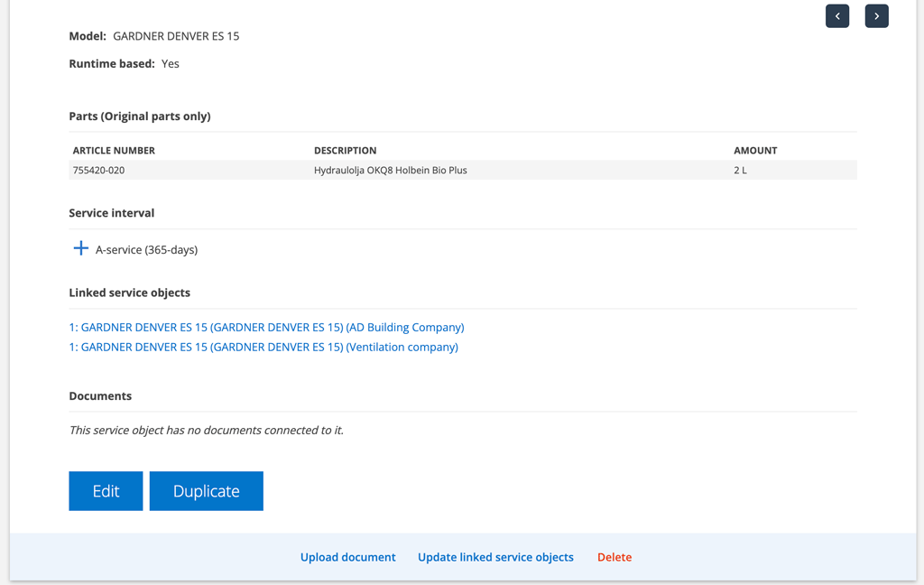The height and width of the screenshot is (585, 924).
Task: Select the Runtime based value Yes
Action: point(171,64)
